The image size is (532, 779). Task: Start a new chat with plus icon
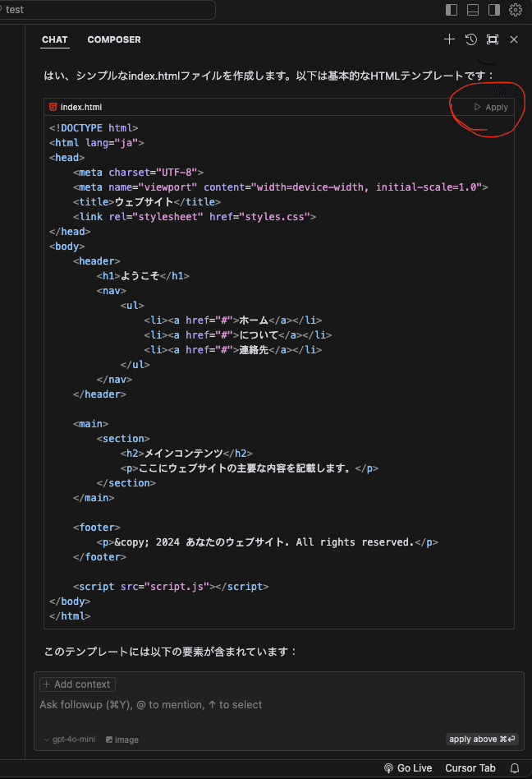449,39
